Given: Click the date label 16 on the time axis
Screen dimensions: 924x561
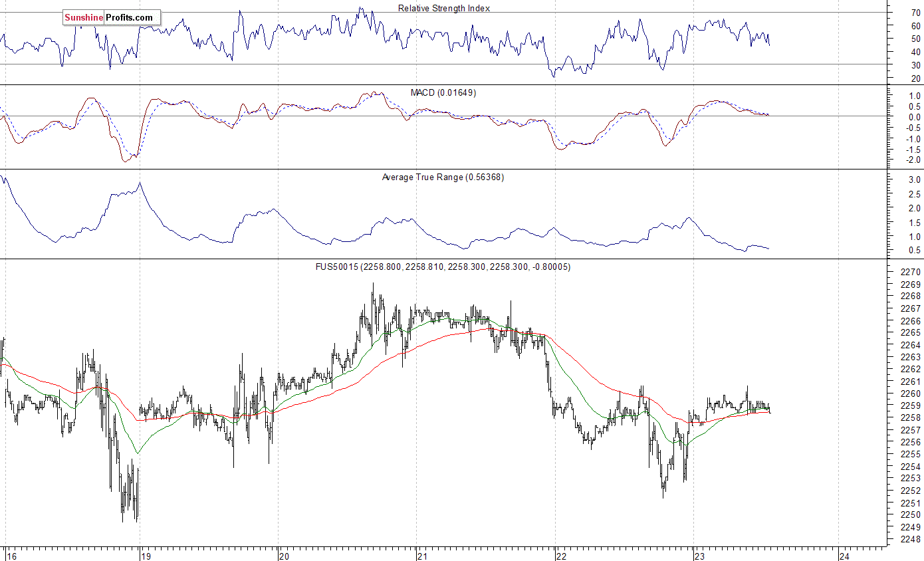Looking at the screenshot, I should 12,556.
